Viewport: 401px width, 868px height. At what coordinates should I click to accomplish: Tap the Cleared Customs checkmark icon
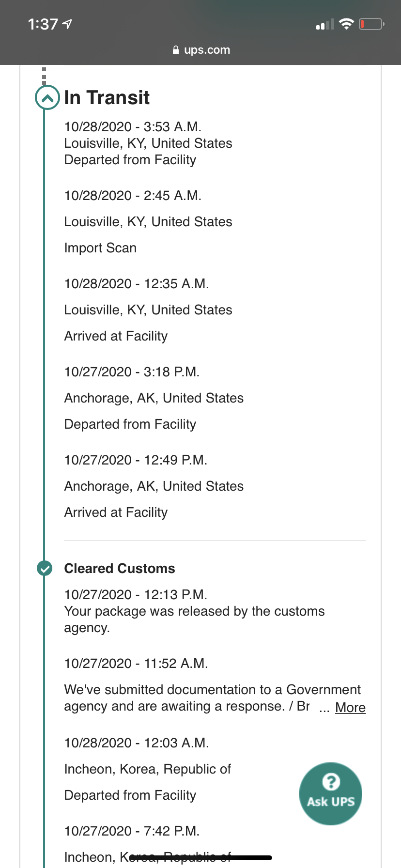click(x=45, y=568)
